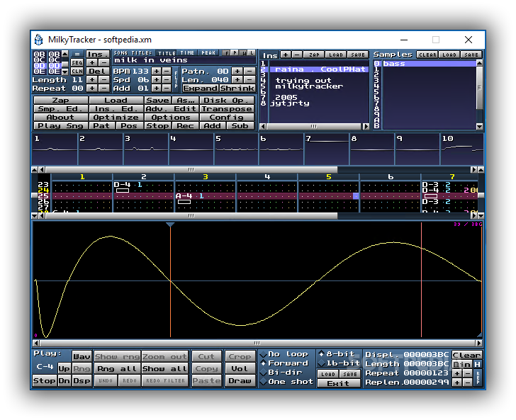Click the Expand pattern button

coord(200,88)
